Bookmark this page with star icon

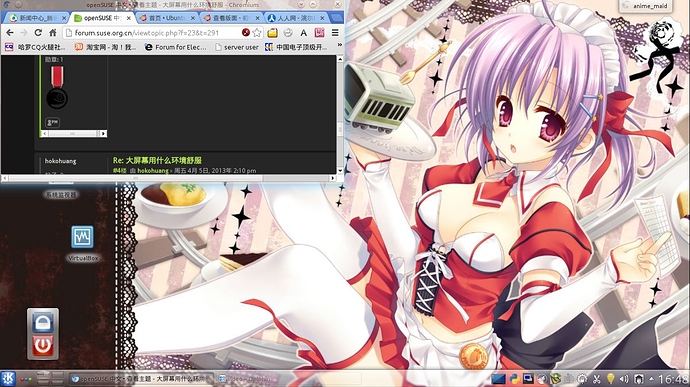coord(257,33)
